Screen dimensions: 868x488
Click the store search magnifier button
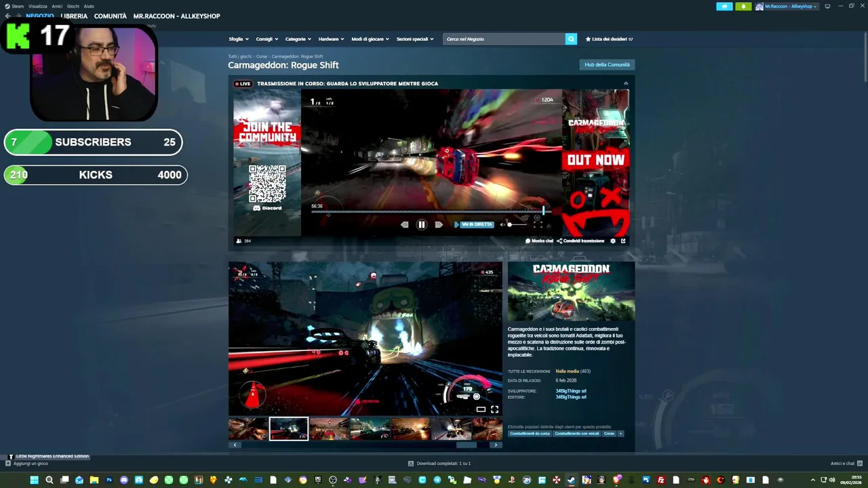coord(571,39)
